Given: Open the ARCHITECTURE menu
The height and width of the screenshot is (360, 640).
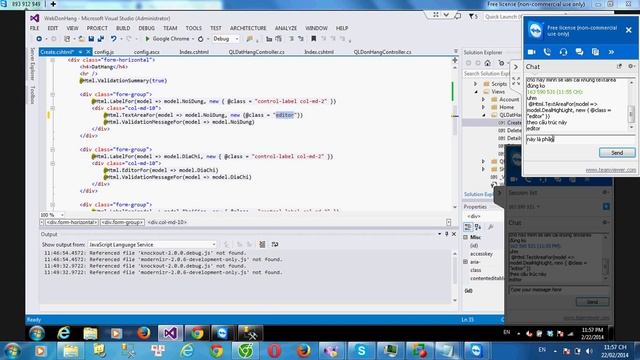Looking at the screenshot, I should [x=248, y=28].
